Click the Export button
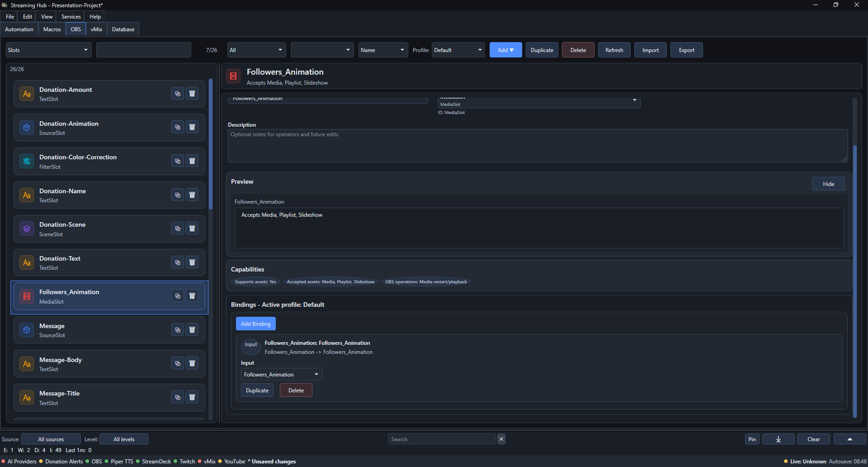 [687, 50]
